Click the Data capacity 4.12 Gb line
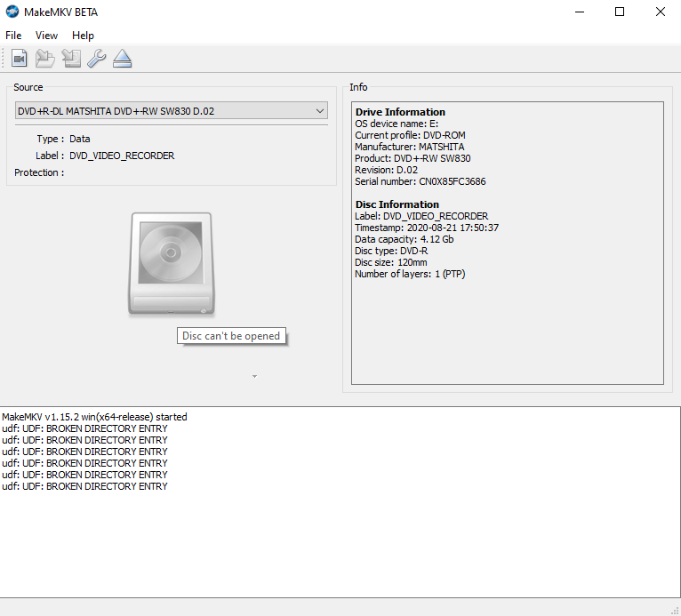This screenshot has height=616, width=681. click(404, 239)
